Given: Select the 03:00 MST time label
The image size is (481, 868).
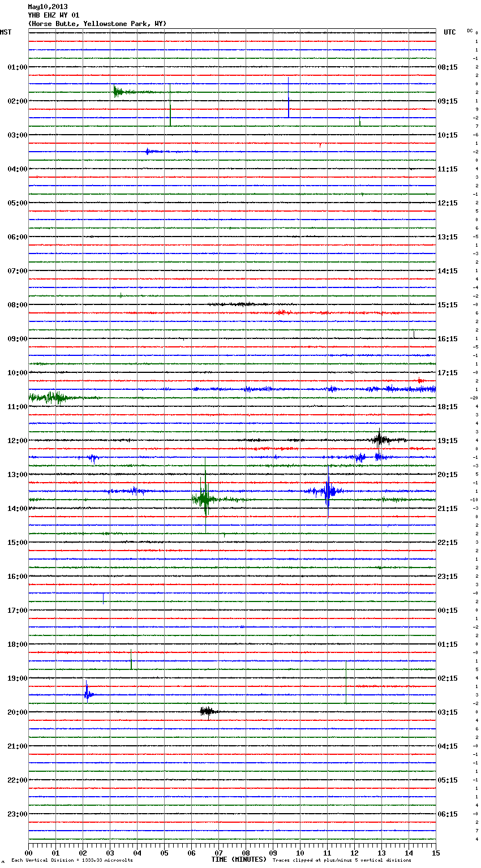Looking at the screenshot, I should point(18,135).
